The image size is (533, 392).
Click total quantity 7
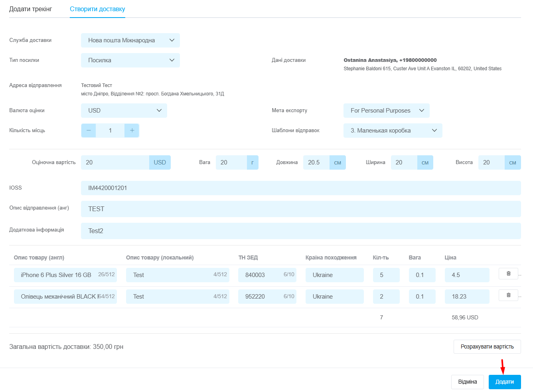click(x=381, y=317)
